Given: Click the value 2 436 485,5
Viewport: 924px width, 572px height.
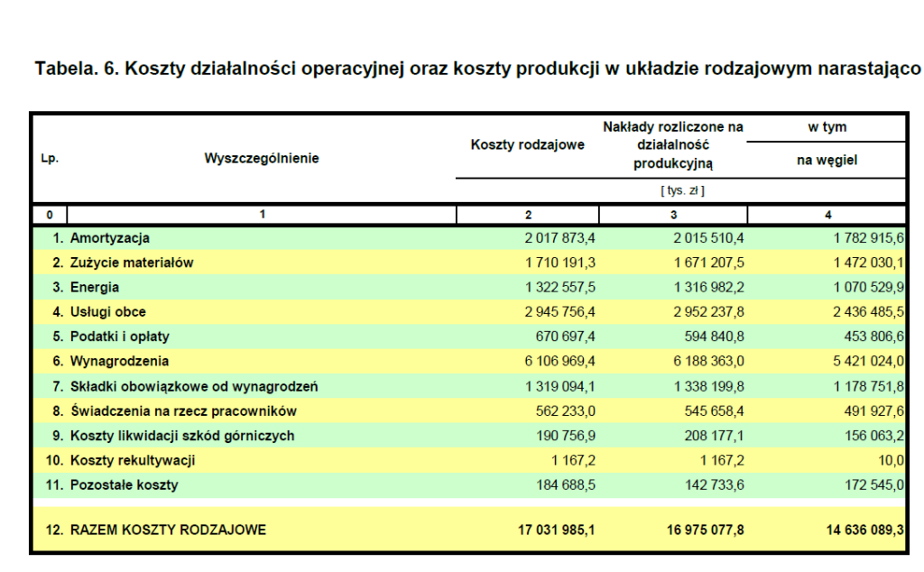Looking at the screenshot, I should click(x=869, y=312).
